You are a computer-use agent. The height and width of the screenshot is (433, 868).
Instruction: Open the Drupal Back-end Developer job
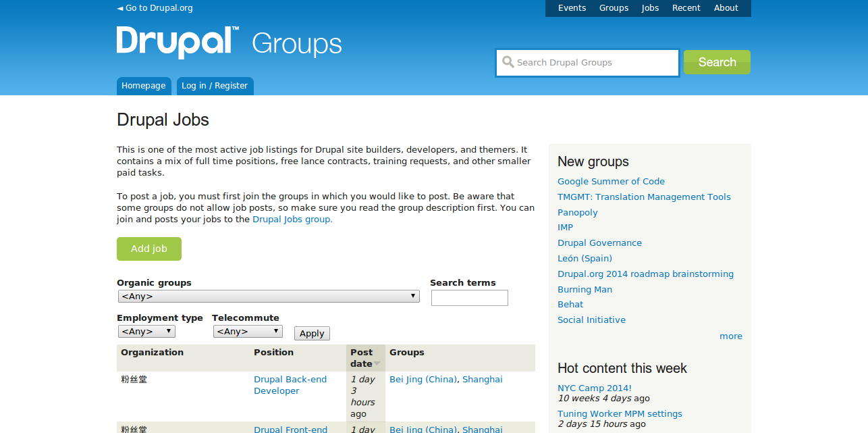pos(290,385)
